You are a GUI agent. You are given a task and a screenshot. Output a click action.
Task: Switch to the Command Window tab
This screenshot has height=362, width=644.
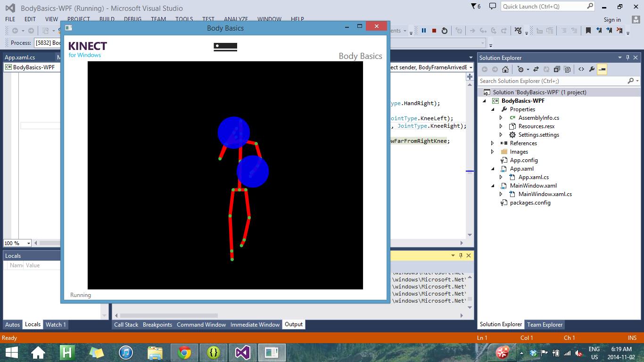[201, 324]
